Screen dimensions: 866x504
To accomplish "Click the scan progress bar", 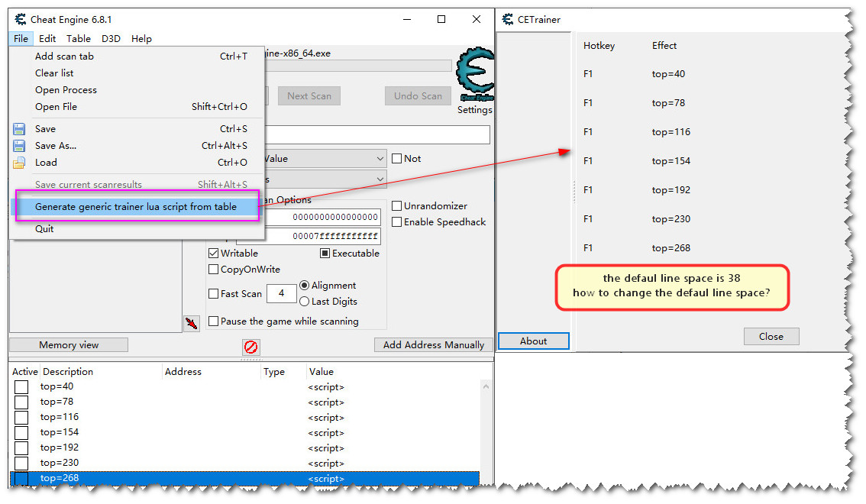I will coord(358,66).
